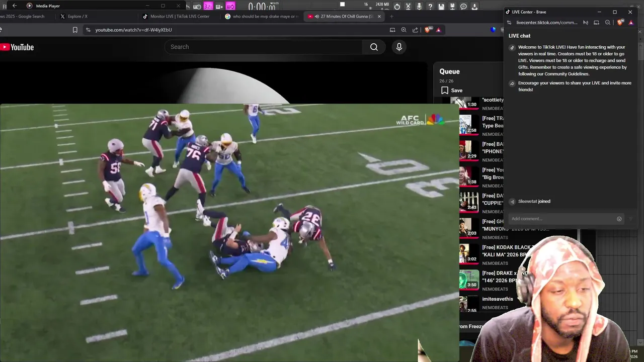Switch to the 'who should be mvp' Google tab
The image size is (644, 362).
tap(262, 16)
